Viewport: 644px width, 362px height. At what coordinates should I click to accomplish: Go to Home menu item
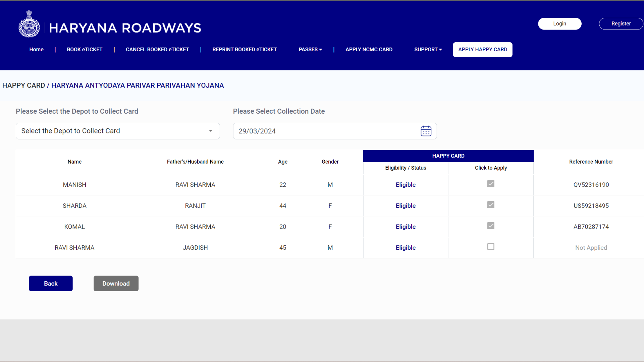36,50
